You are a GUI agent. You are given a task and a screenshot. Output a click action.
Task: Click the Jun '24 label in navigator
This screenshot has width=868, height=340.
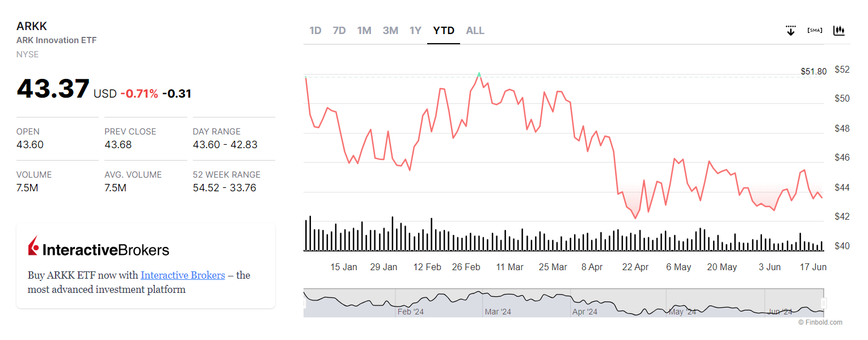780,312
